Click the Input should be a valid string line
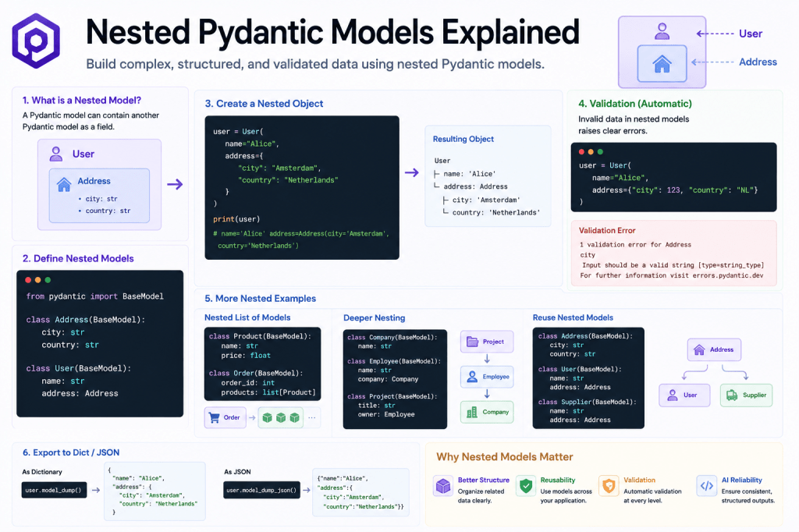799x532 pixels. (x=673, y=265)
